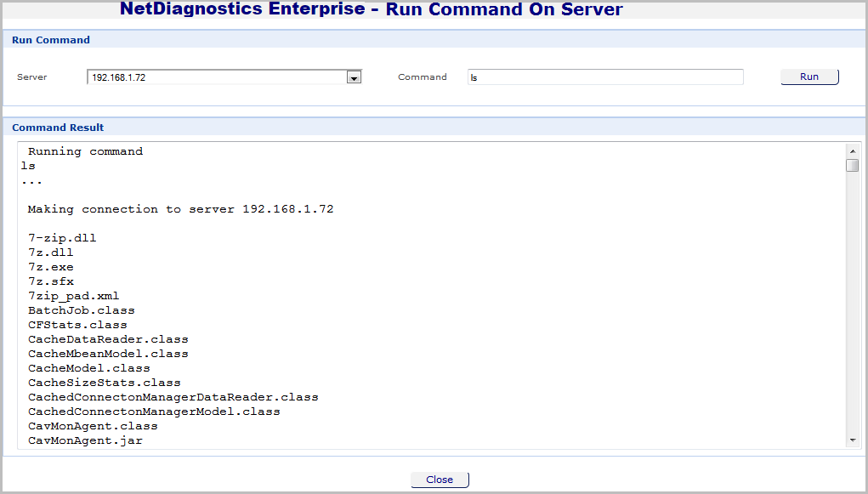Click the NetDiagnostics Enterprise page title
The width and height of the screenshot is (868, 494).
click(371, 9)
